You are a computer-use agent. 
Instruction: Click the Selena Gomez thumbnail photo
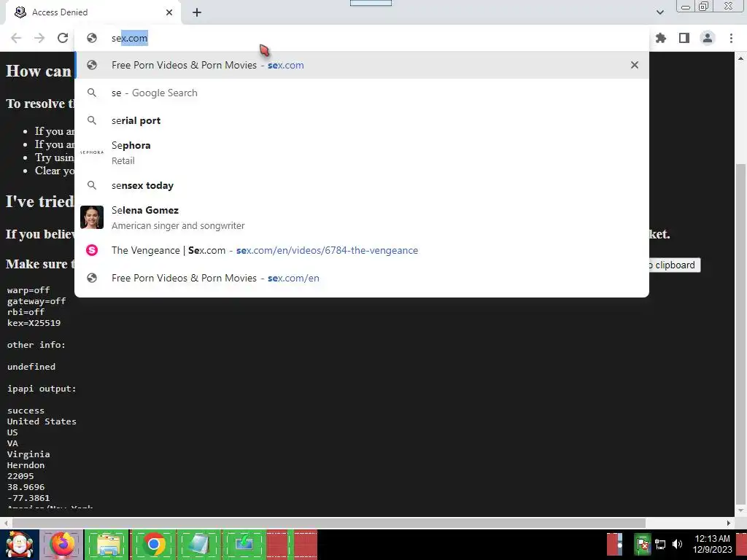pos(92,217)
